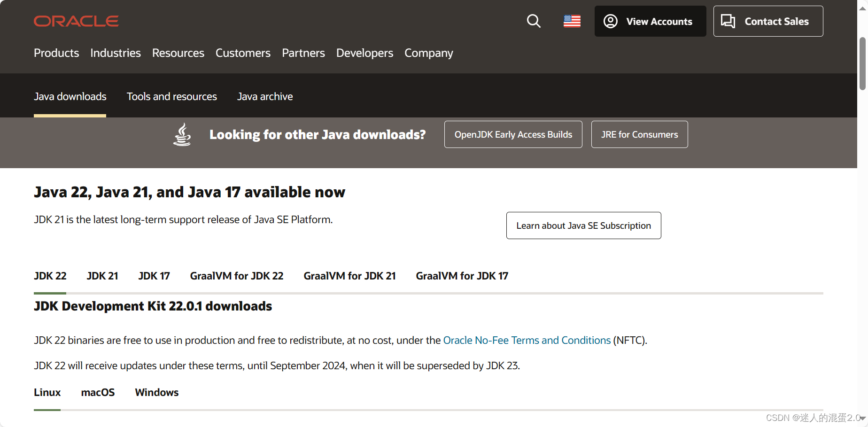
Task: Open the search magnifier
Action: point(534,21)
